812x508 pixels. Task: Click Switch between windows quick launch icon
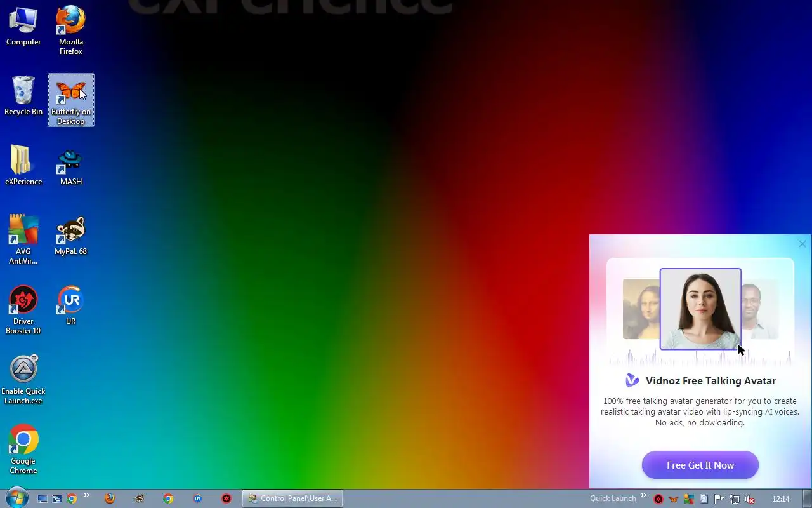coord(57,499)
